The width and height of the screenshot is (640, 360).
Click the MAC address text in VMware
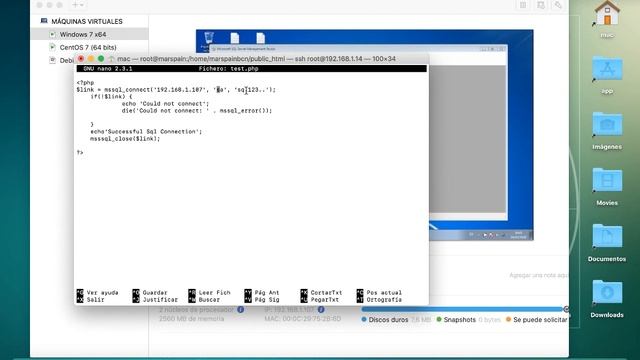point(302,318)
